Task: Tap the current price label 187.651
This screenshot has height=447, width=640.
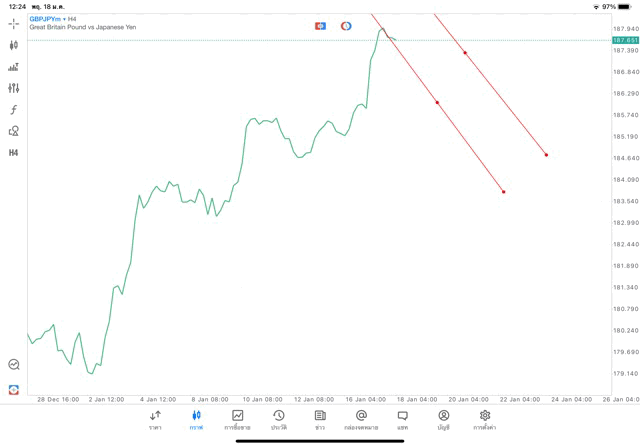Action: click(624, 40)
